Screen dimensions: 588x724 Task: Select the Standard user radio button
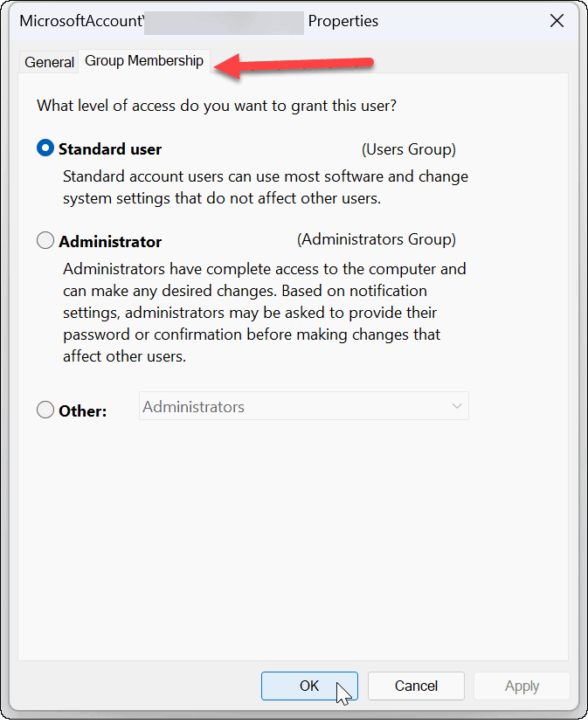click(x=45, y=148)
